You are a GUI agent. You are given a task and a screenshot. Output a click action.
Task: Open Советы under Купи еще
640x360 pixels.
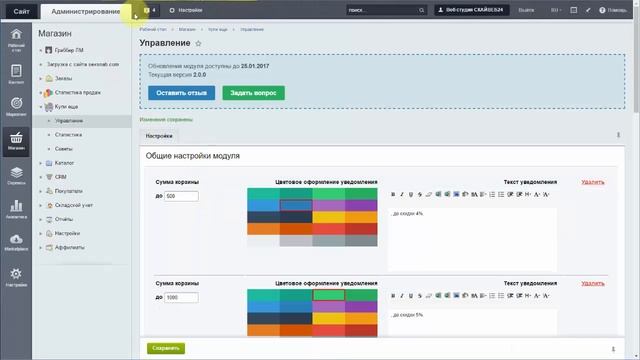[64, 149]
